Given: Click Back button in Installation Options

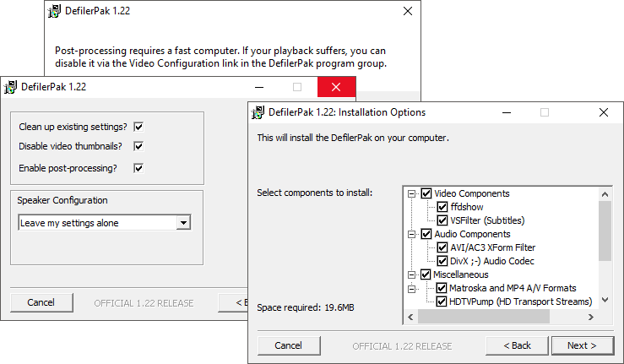Looking at the screenshot, I should (x=517, y=345).
